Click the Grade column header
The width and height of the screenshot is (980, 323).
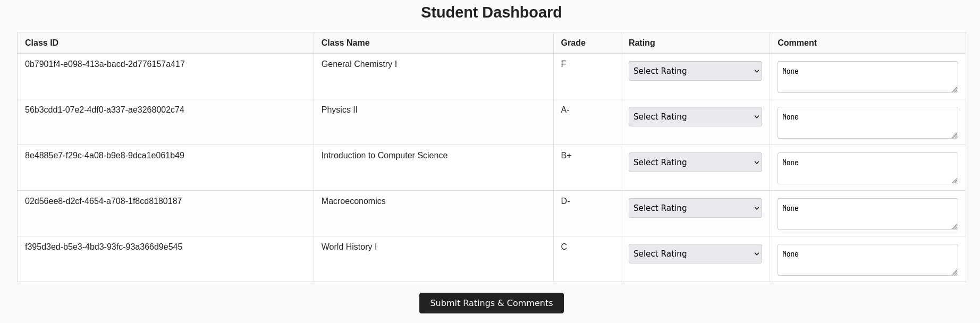tap(572, 42)
